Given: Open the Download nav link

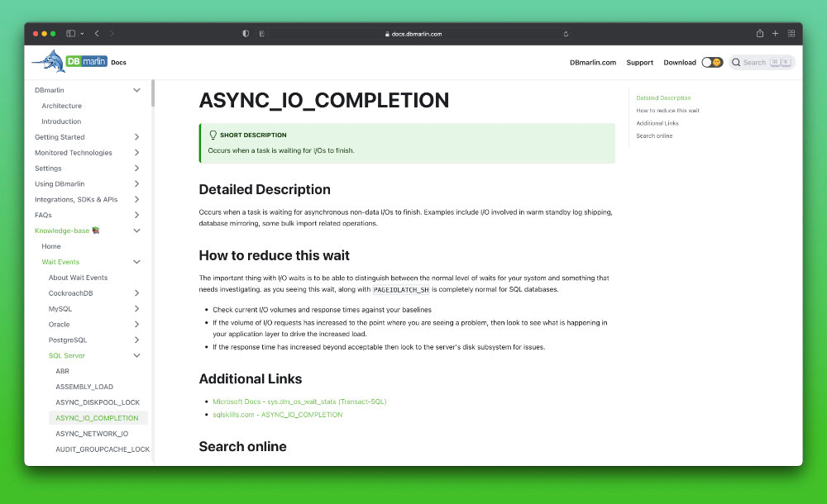Looking at the screenshot, I should 679,62.
